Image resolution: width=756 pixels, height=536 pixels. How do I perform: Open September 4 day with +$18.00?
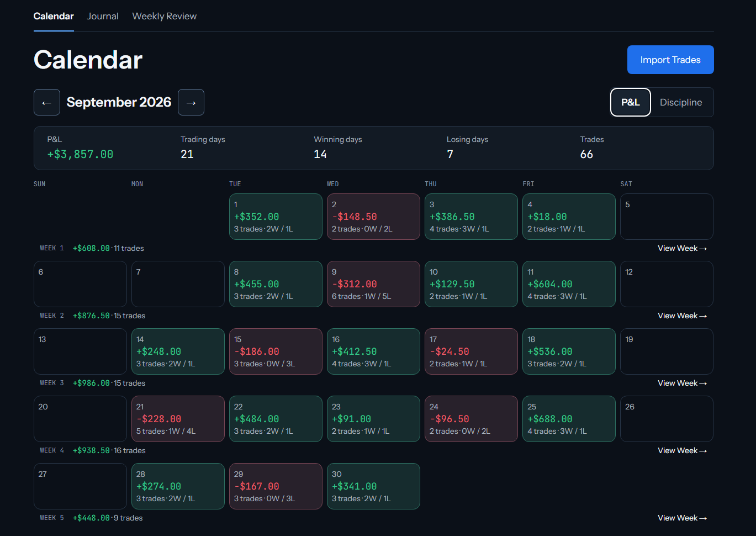[x=569, y=217]
